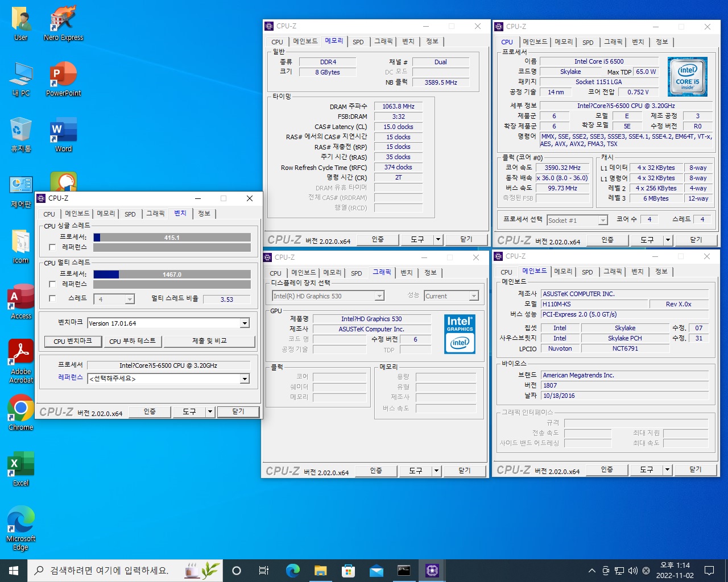Open 그래픽 tab in benchmark window
The width and height of the screenshot is (728, 582).
tap(155, 214)
